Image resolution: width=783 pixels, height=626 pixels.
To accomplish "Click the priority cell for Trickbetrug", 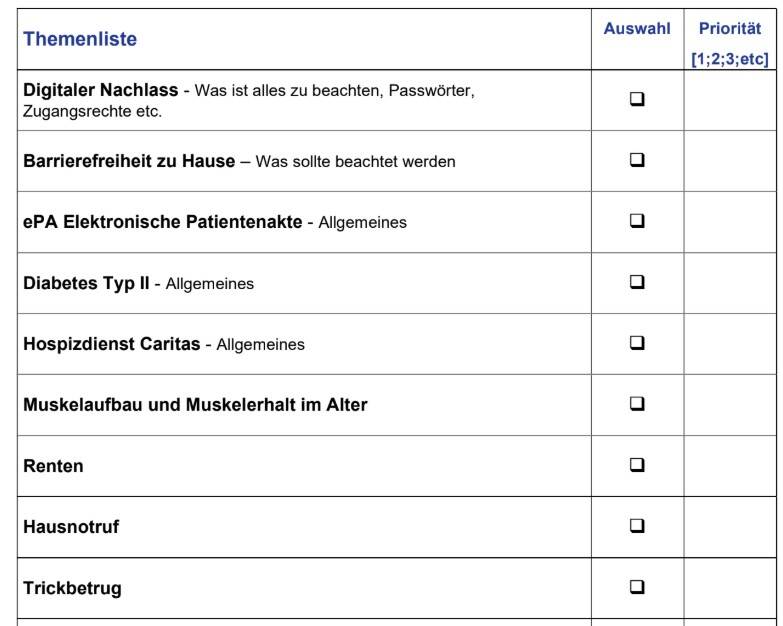I will tap(730, 588).
